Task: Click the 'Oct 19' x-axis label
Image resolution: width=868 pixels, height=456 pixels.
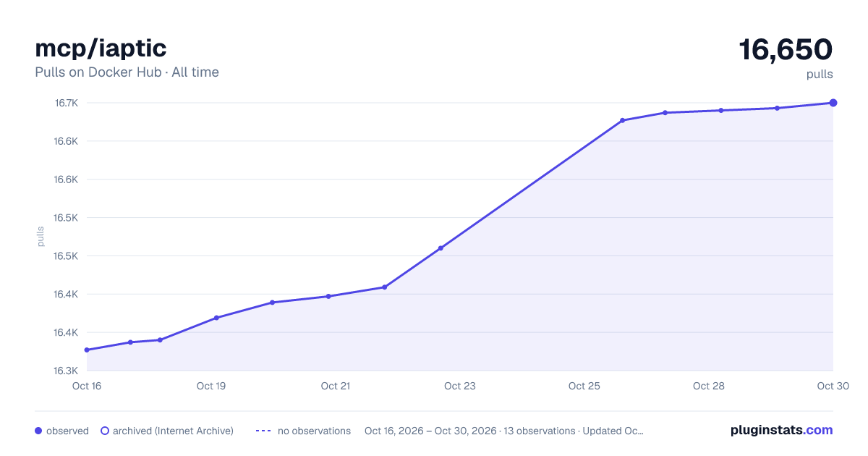Action: (211, 386)
